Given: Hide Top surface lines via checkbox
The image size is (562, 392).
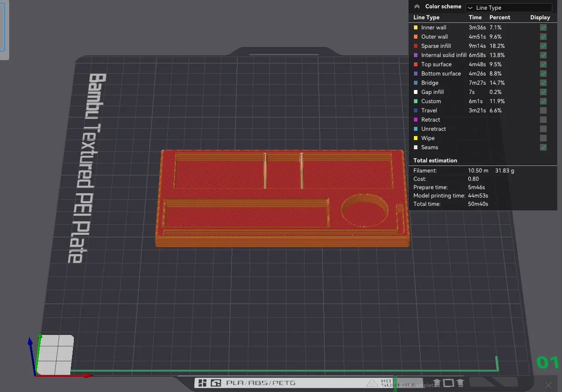Looking at the screenshot, I should click(x=544, y=65).
